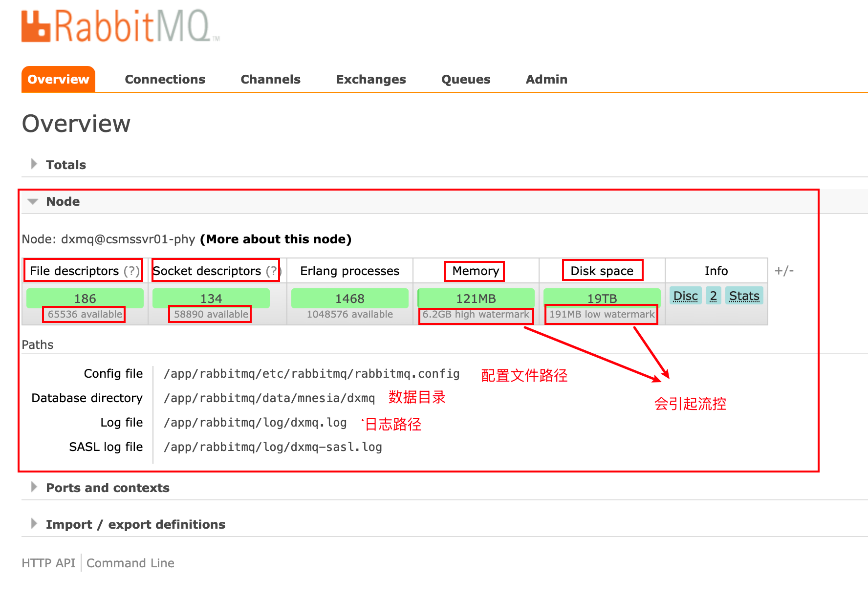The image size is (868, 601).
Task: Click the 1468 Erlang processes bar
Action: click(350, 298)
